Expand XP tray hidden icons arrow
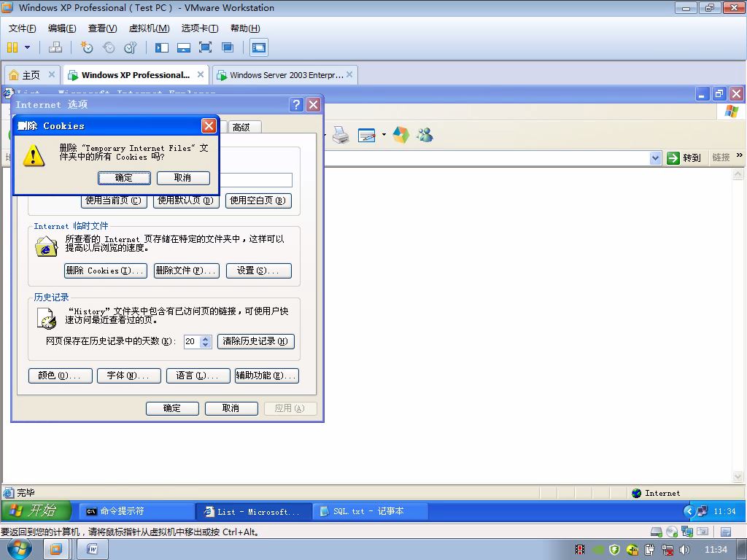 [689, 511]
